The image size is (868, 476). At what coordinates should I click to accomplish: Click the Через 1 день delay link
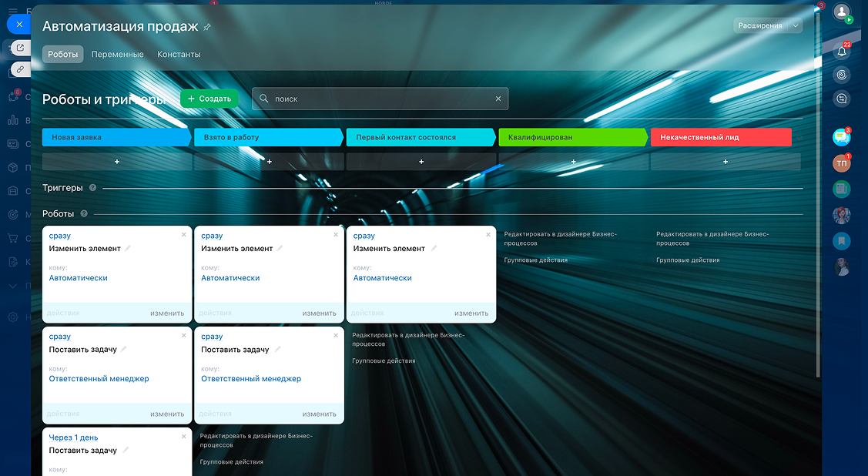74,437
